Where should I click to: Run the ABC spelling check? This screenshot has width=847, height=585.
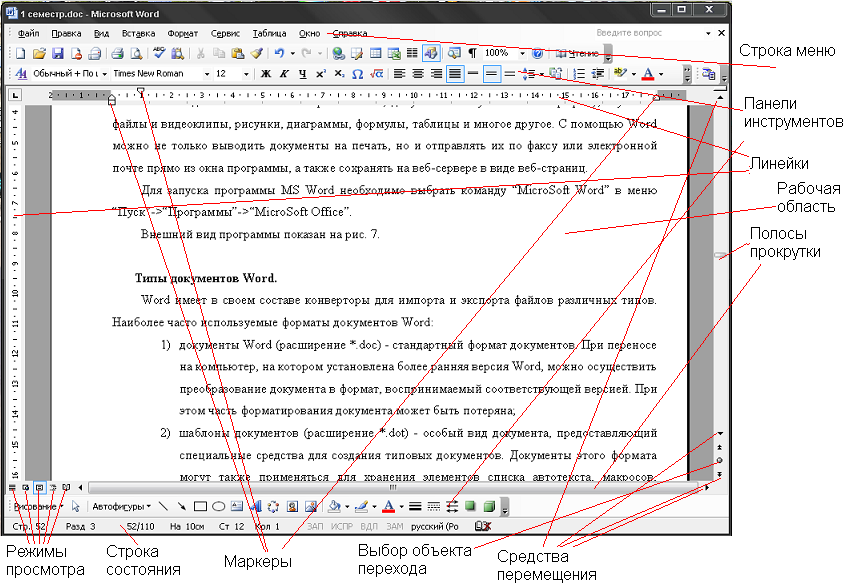tap(159, 53)
